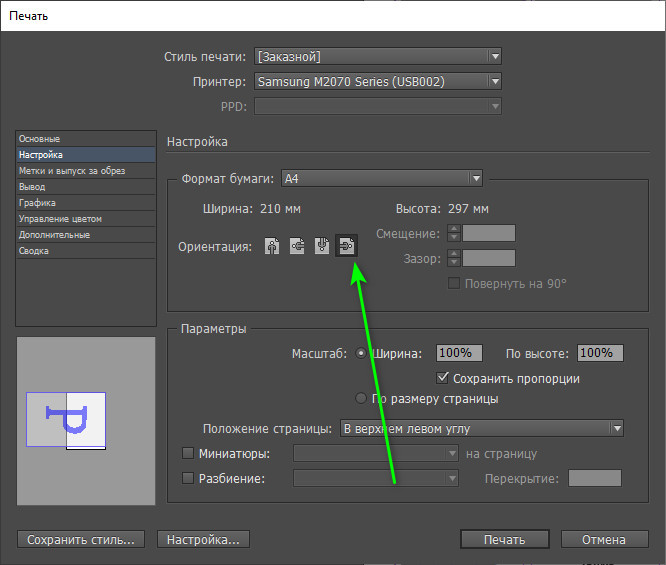Open Стиль печати dropdown
The height and width of the screenshot is (565, 666).
pyautogui.click(x=378, y=56)
